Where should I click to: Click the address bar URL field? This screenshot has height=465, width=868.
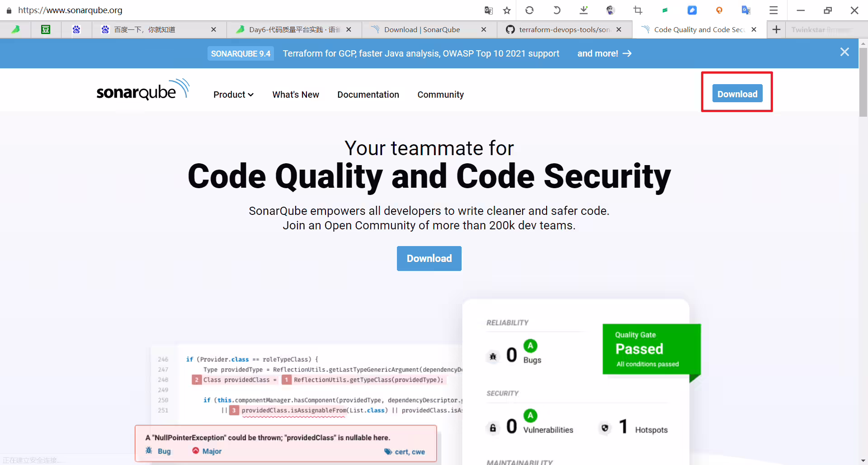click(244, 10)
